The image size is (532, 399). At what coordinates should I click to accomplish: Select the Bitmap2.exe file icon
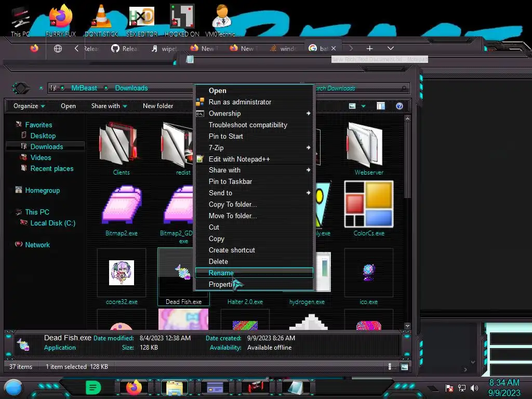(121, 205)
